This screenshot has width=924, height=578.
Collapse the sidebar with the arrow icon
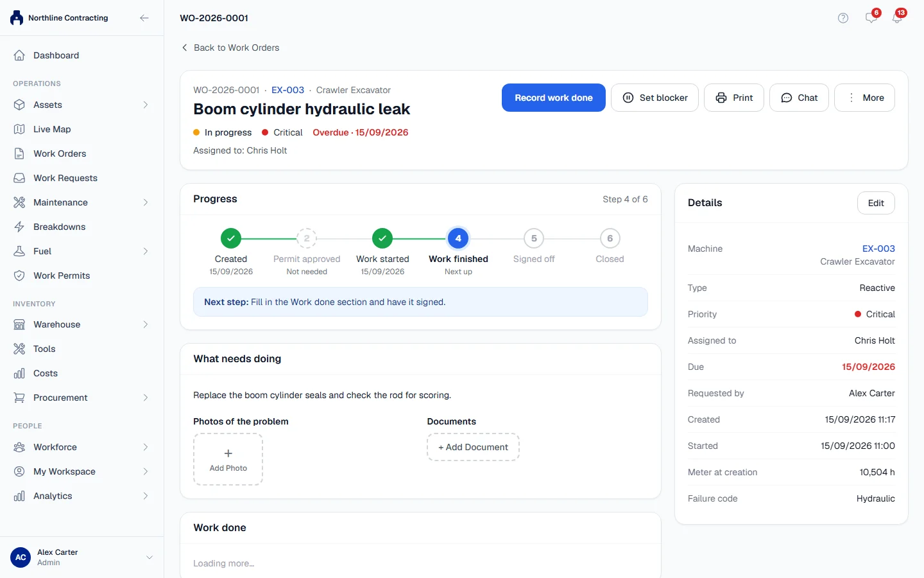(144, 18)
